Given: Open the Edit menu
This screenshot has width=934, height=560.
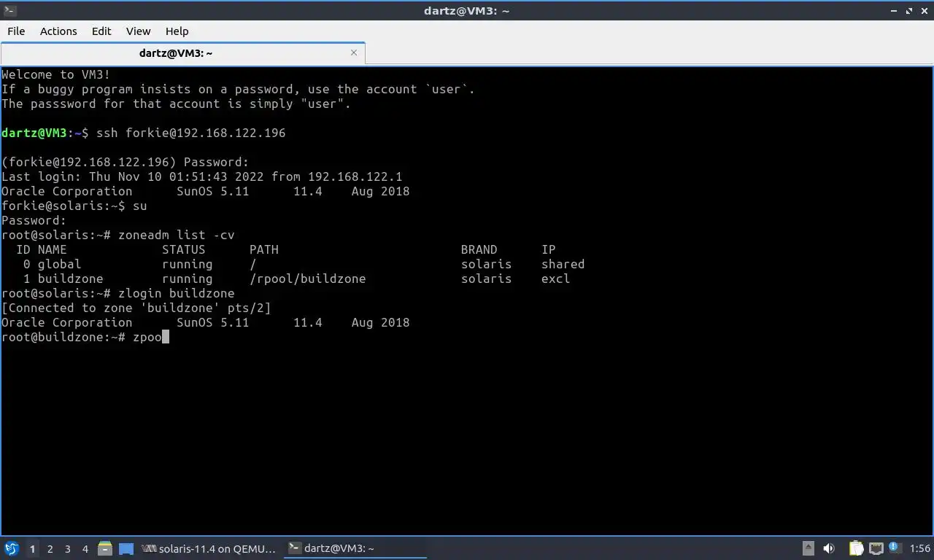Looking at the screenshot, I should (x=101, y=31).
